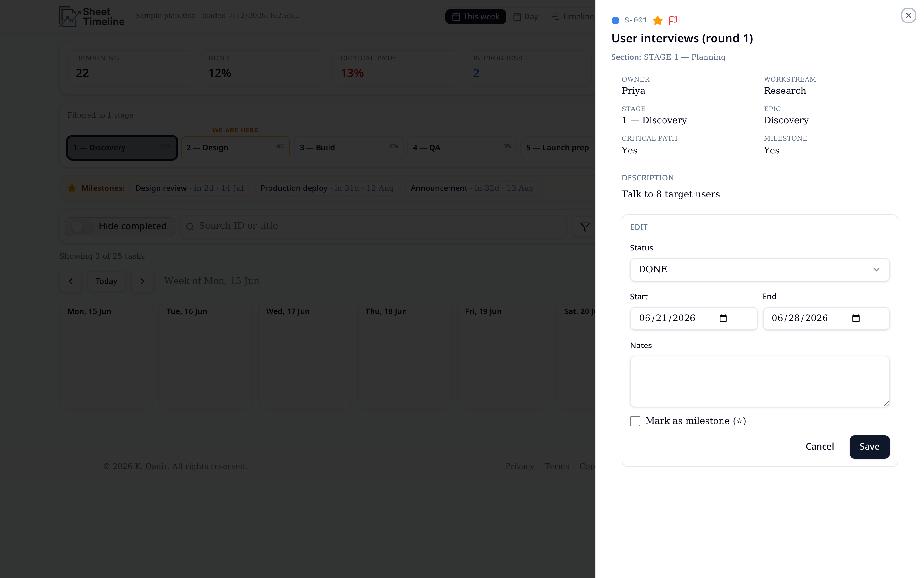Open the Status dropdown showing DONE
This screenshot has height=578, width=924.
pyautogui.click(x=759, y=269)
